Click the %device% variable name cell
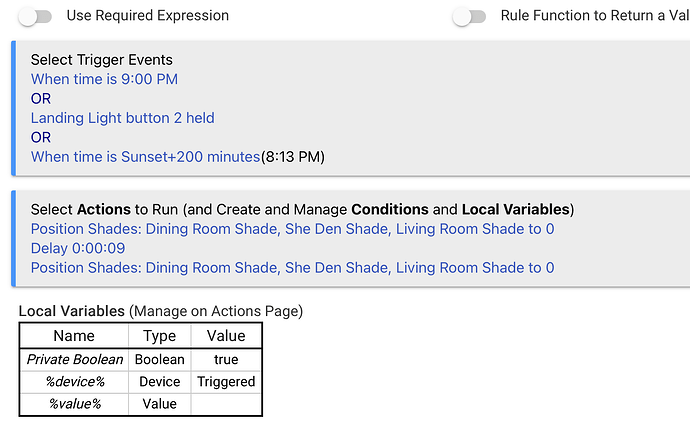Image resolution: width=690 pixels, height=439 pixels. click(x=75, y=382)
